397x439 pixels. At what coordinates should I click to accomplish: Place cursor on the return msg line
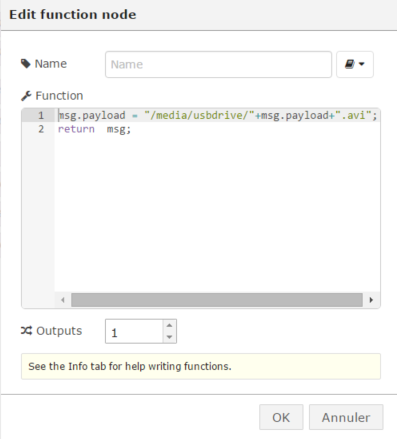click(95, 129)
